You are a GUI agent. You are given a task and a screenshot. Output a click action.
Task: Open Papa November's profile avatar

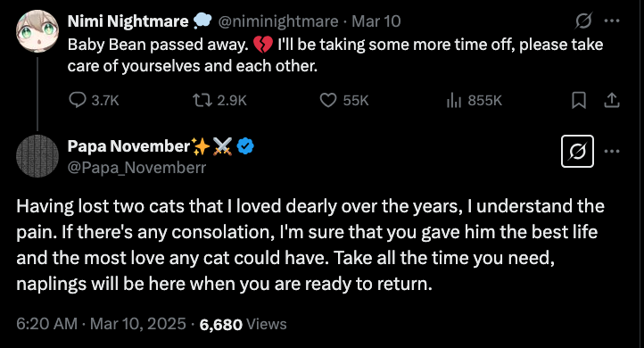[x=37, y=156]
